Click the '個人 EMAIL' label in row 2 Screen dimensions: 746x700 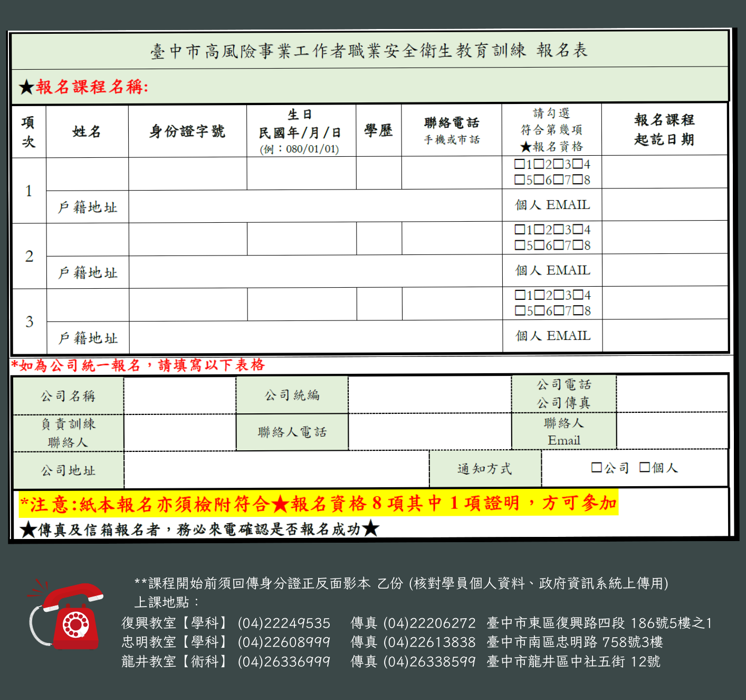[x=553, y=270]
